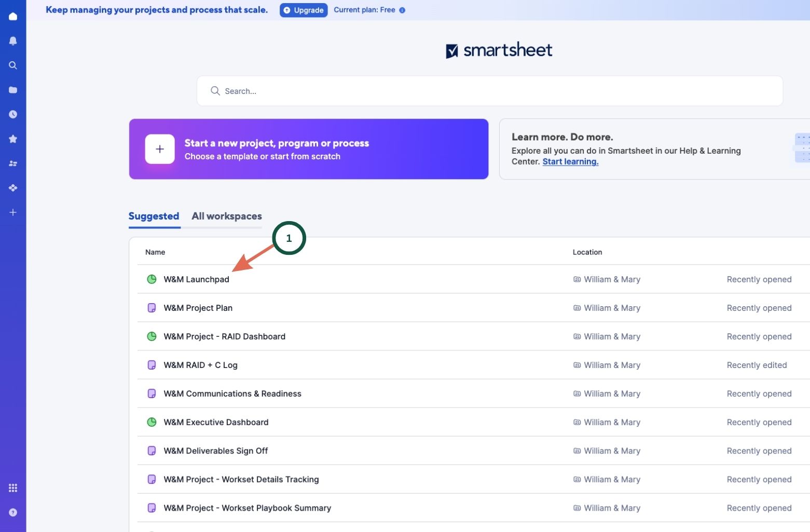Click the Location column header

pyautogui.click(x=587, y=252)
